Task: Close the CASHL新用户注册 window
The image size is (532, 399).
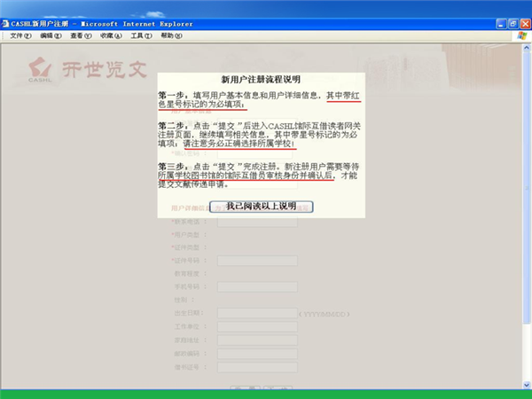Action: pyautogui.click(x=526, y=24)
